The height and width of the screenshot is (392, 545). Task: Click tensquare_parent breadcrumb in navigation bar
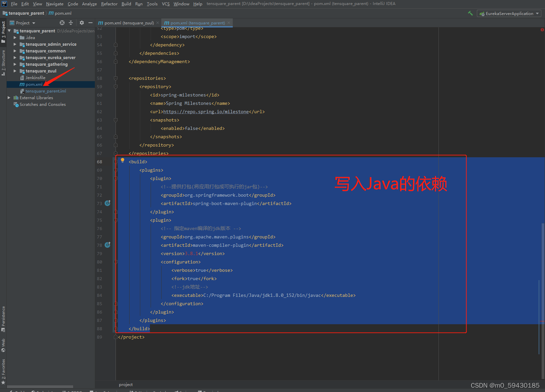[x=23, y=13]
